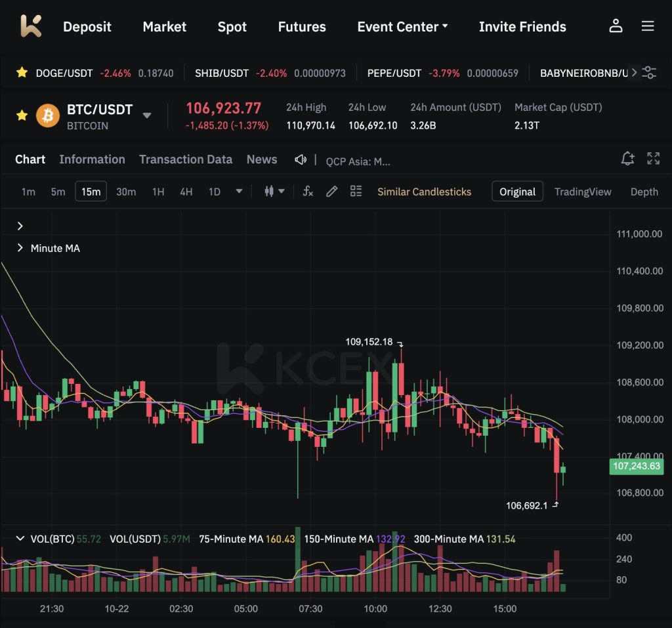Open the indicators fx icon
Screen dimensions: 672x628
tap(307, 191)
